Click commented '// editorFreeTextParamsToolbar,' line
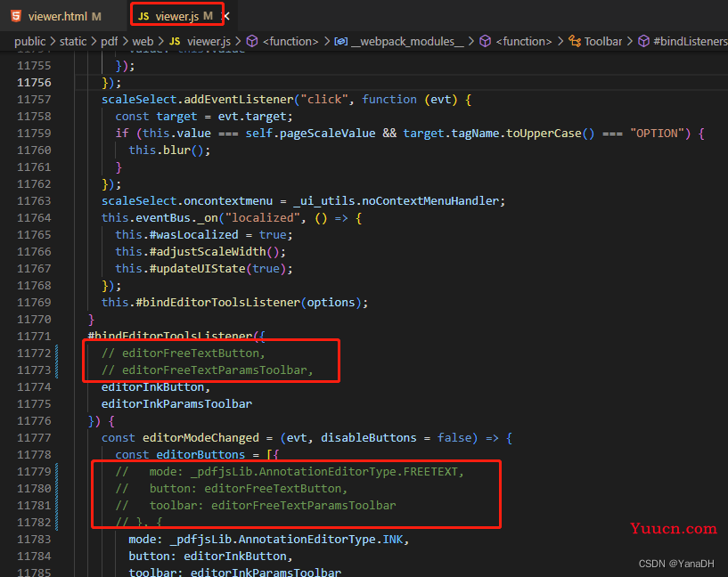This screenshot has height=577, width=728. tap(207, 370)
